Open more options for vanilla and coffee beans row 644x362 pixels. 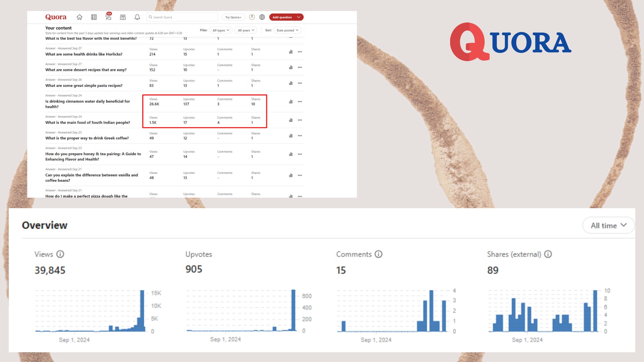click(300, 175)
